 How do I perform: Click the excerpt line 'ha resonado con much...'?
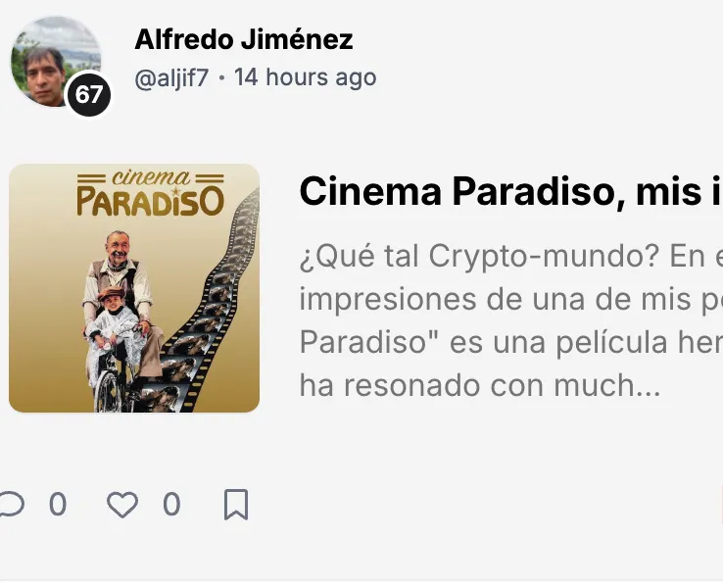pos(480,385)
